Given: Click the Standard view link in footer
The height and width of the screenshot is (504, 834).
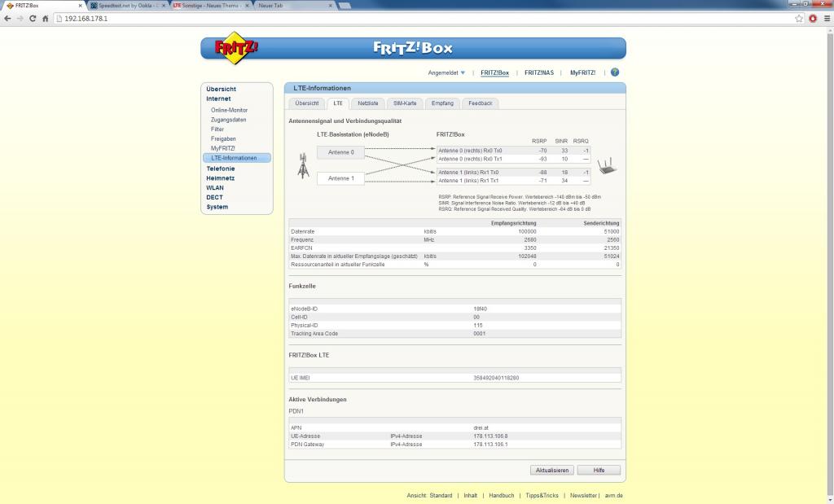Looking at the screenshot, I should (441, 496).
